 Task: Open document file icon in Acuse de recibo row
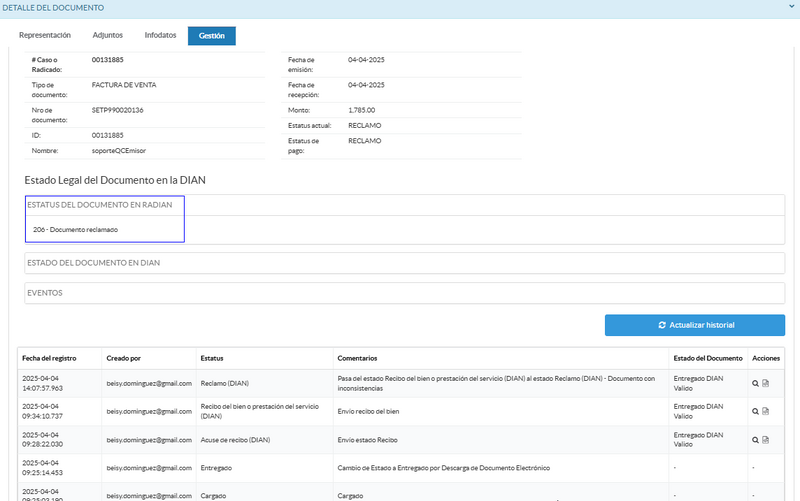[x=766, y=440]
